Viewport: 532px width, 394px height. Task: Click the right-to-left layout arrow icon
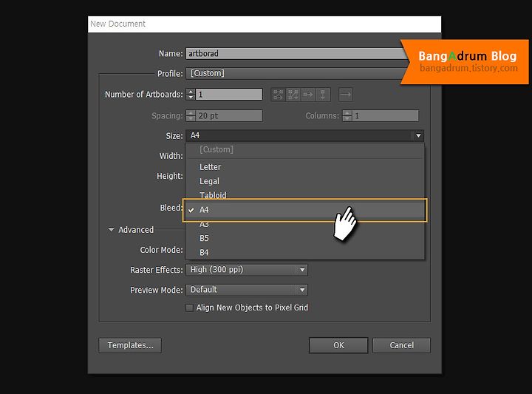coord(346,95)
